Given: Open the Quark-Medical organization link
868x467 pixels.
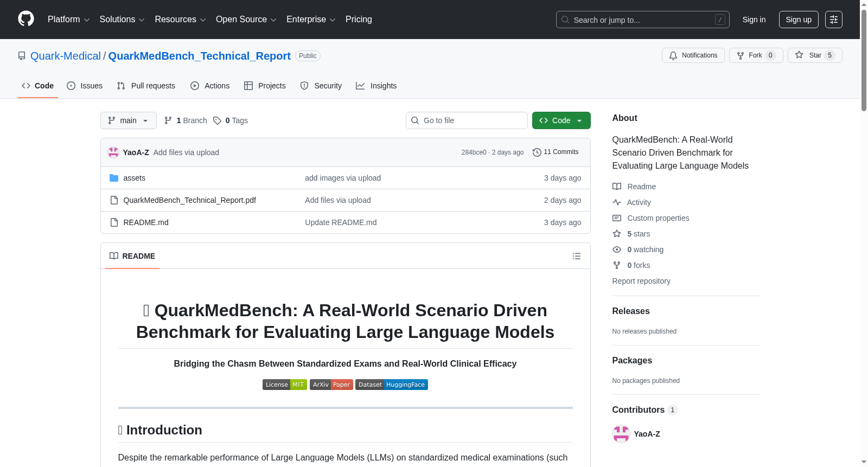Looking at the screenshot, I should click(x=66, y=56).
